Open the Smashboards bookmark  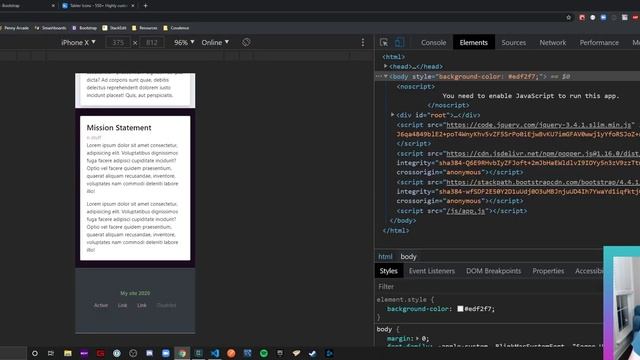point(50,28)
